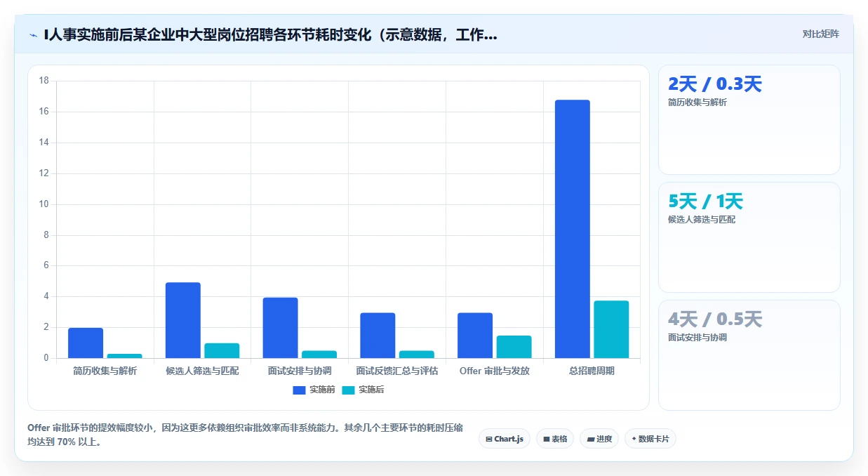Click the cyan 实施后 legend swatch
The width and height of the screenshot is (868, 476).
tap(349, 390)
